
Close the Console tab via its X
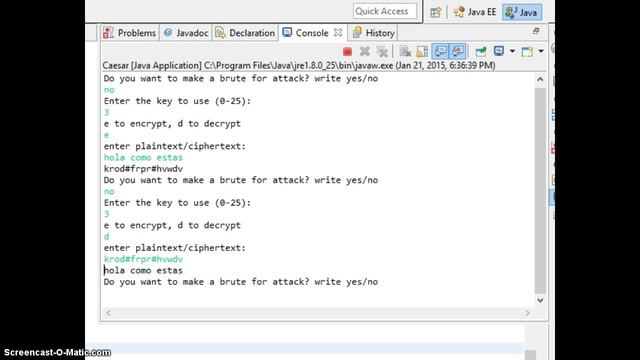tap(338, 33)
